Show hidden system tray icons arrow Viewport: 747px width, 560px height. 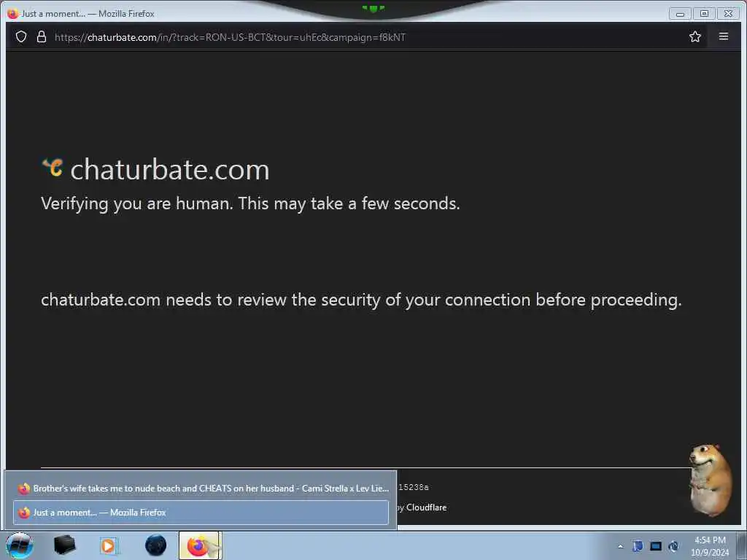click(x=620, y=546)
